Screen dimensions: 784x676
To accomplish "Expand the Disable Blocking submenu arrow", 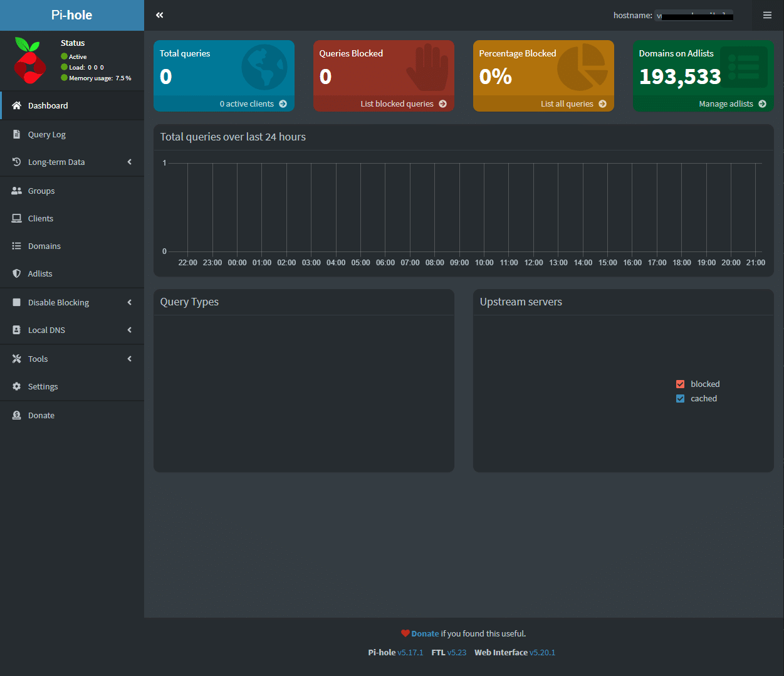I will (130, 302).
